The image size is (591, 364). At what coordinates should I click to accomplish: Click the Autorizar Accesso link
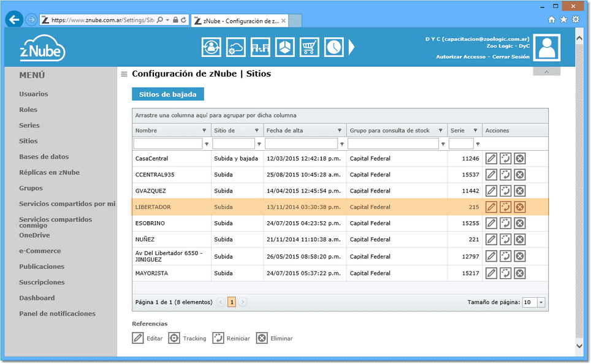tap(460, 57)
